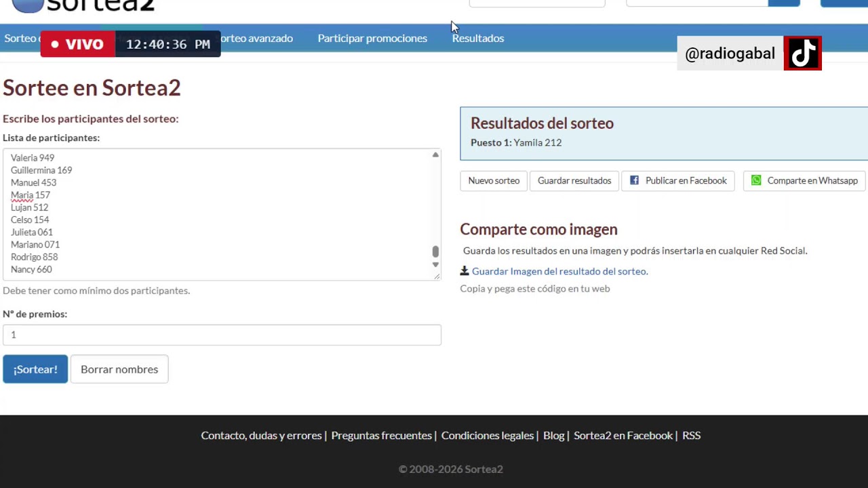Viewport: 868px width, 488px height.
Task: Click Copia y pega este código text
Action: (x=535, y=289)
